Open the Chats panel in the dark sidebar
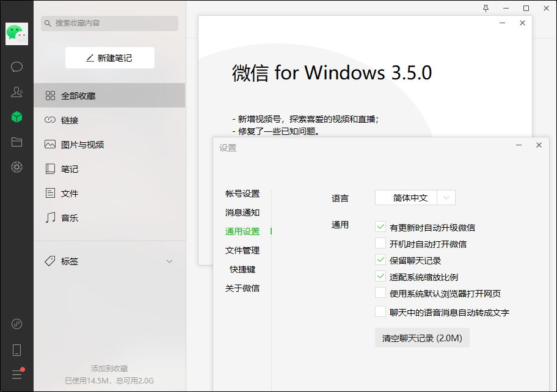Viewport: 557px width, 392px height. point(16,67)
